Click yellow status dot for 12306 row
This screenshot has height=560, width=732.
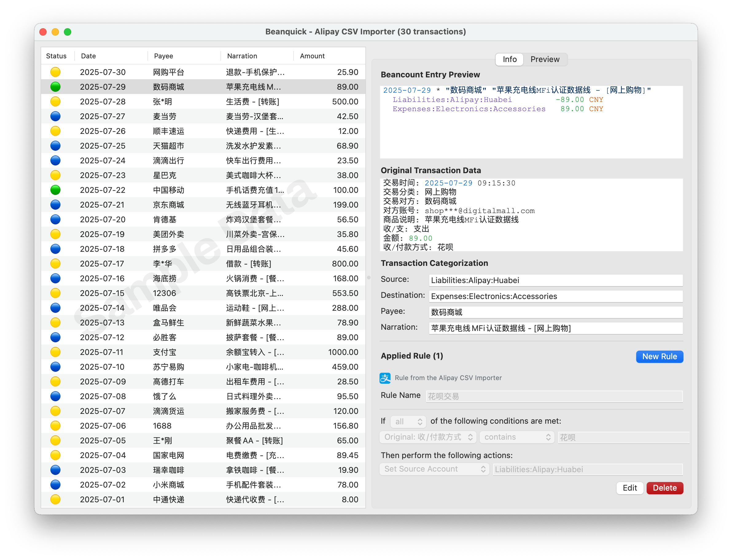click(x=55, y=293)
